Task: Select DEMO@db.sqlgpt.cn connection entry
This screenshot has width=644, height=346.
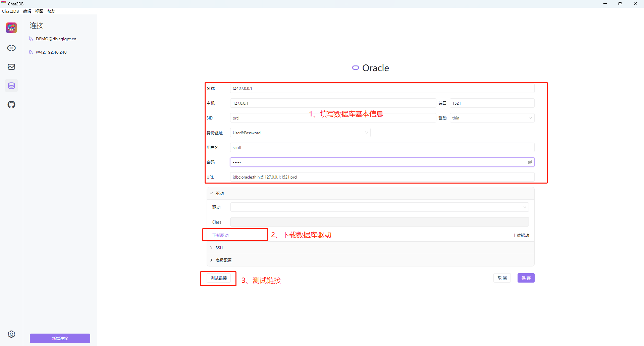Action: click(x=56, y=39)
